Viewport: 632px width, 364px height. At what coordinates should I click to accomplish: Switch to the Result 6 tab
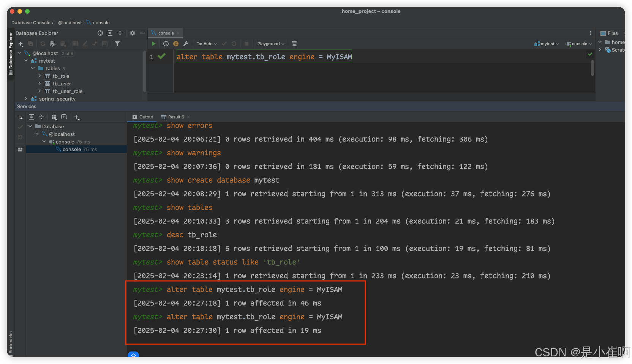pos(173,117)
